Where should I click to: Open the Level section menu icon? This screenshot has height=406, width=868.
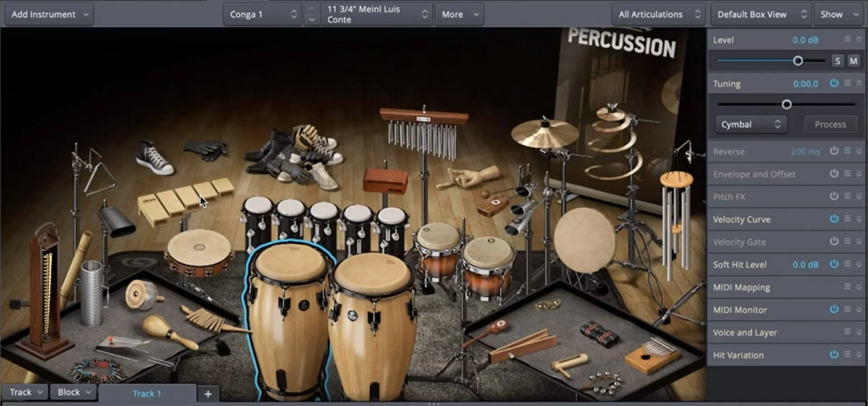coord(847,39)
